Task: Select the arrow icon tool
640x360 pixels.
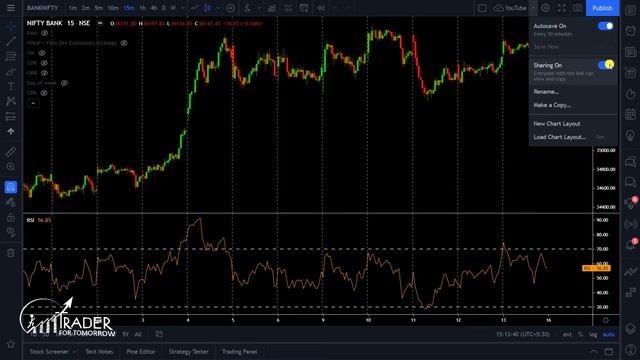Action: pos(11,131)
